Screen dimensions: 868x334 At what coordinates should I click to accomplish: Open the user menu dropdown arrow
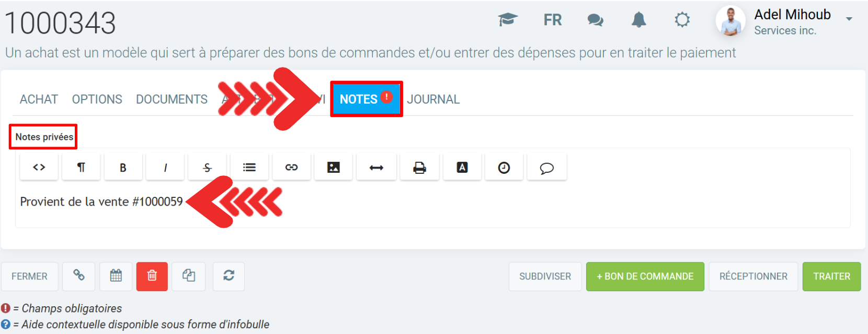[x=849, y=19]
